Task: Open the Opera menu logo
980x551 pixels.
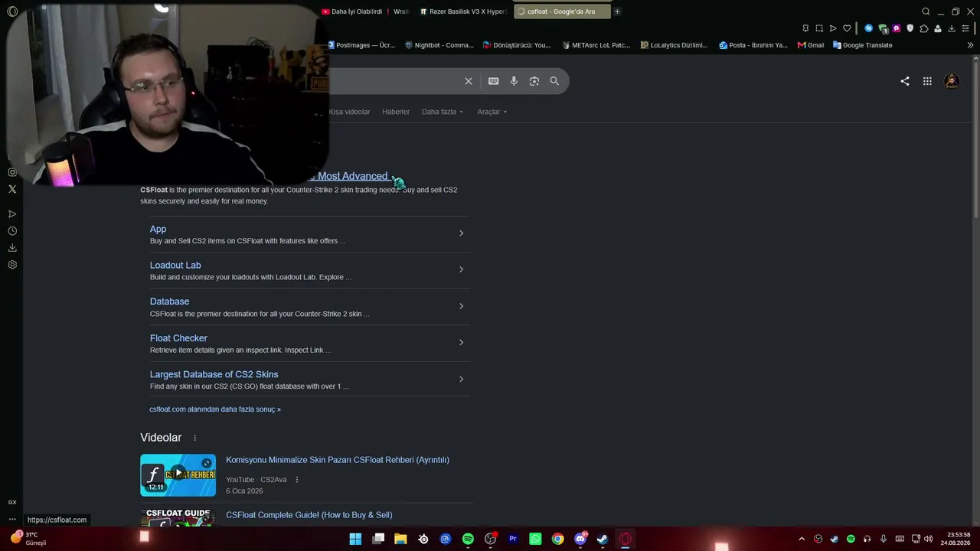Action: pos(12,11)
